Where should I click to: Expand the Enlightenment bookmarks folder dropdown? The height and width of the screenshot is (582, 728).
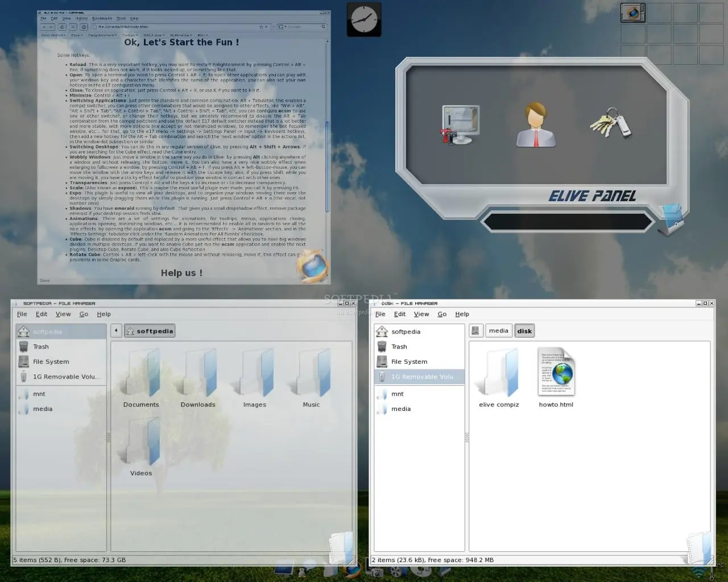102,35
